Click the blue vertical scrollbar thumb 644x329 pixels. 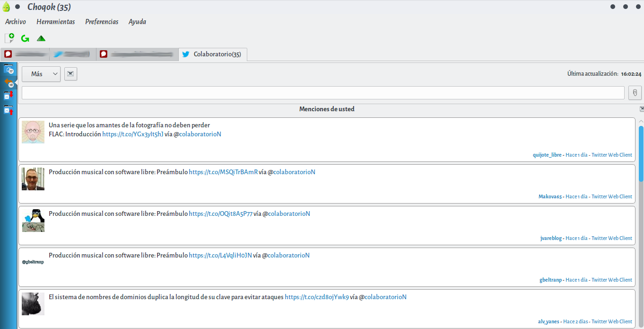641,153
